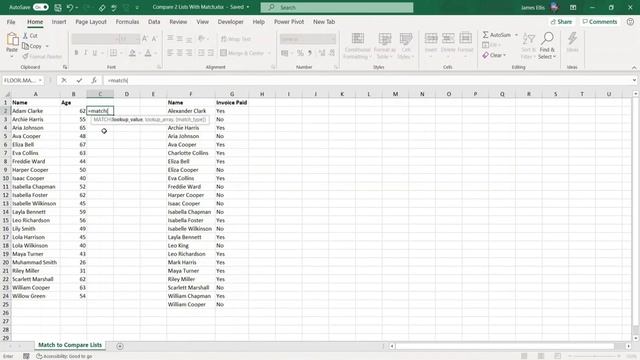Viewport: 640px width, 360px height.
Task: Select the cell Muhammad Smith
Action: pos(36,262)
